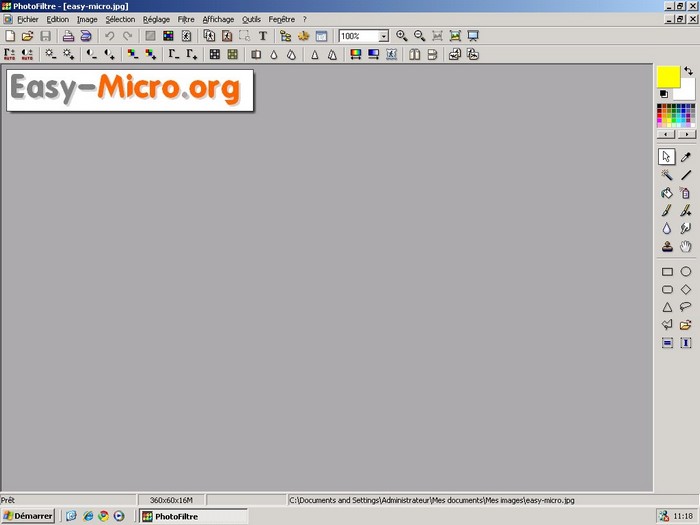Activate the arrow Selection tool
This screenshot has width=700, height=525.
tap(667, 157)
